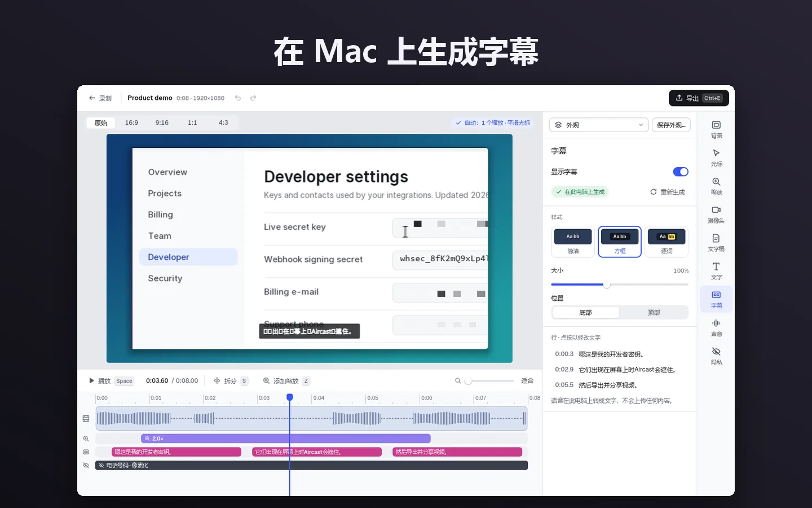Click 添加缩放 add zoom tool
This screenshot has width=812, height=508.
286,381
